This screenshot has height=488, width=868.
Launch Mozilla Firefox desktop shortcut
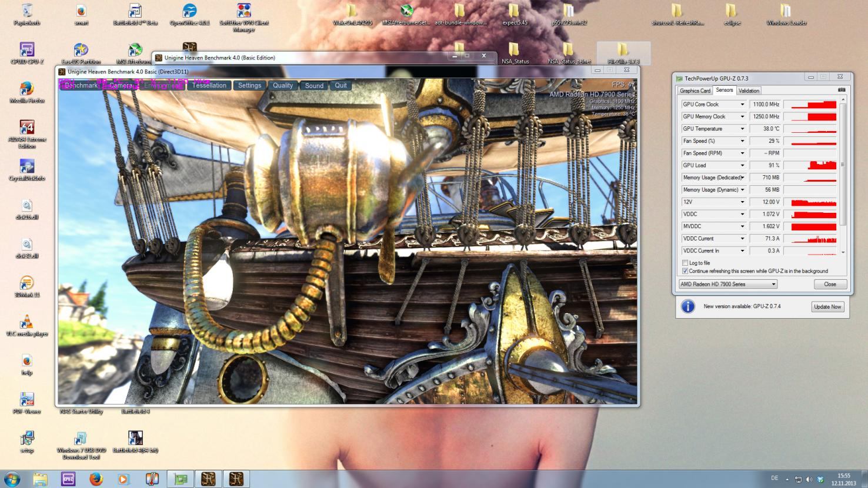(x=27, y=92)
